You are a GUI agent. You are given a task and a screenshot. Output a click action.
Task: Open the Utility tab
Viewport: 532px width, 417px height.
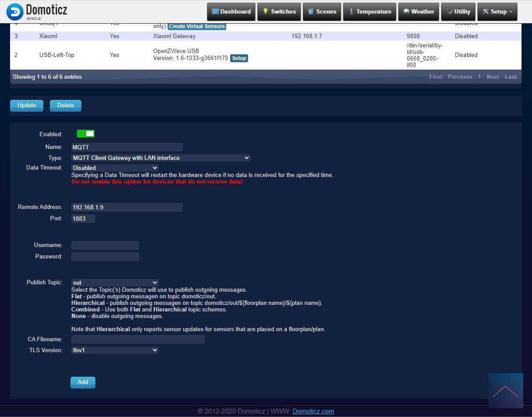[x=458, y=12]
